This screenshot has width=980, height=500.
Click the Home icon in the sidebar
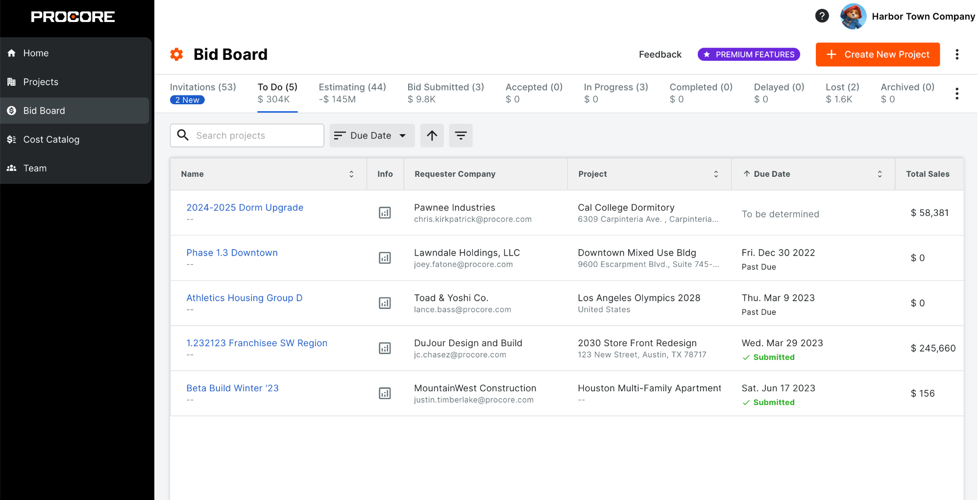[11, 52]
